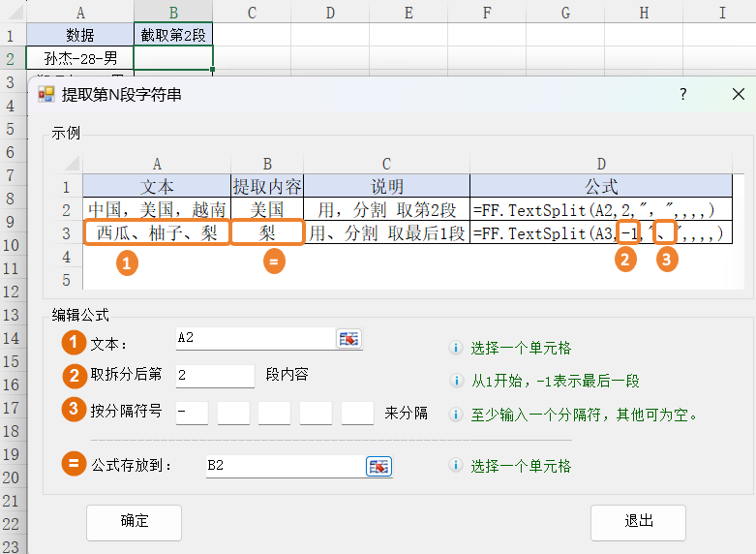Select the first separator box containing a dash

pyautogui.click(x=193, y=412)
